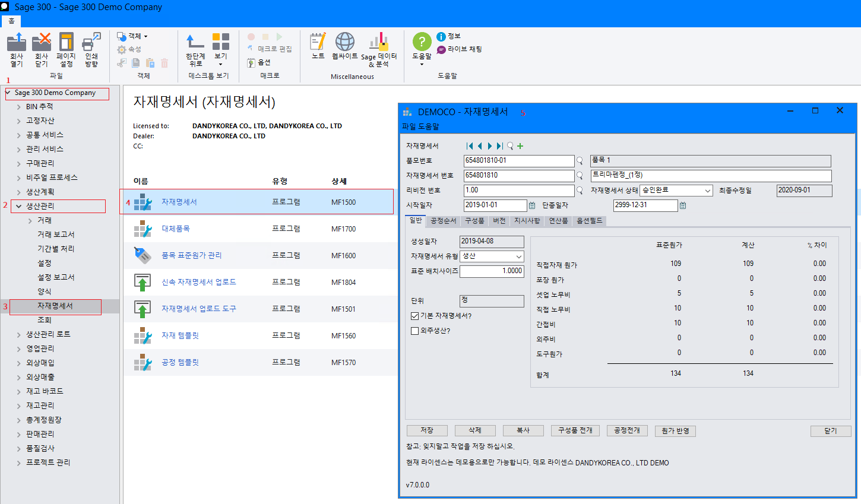This screenshot has width=861, height=504.
Task: Expand the 재고관리 tree node
Action: 18,405
